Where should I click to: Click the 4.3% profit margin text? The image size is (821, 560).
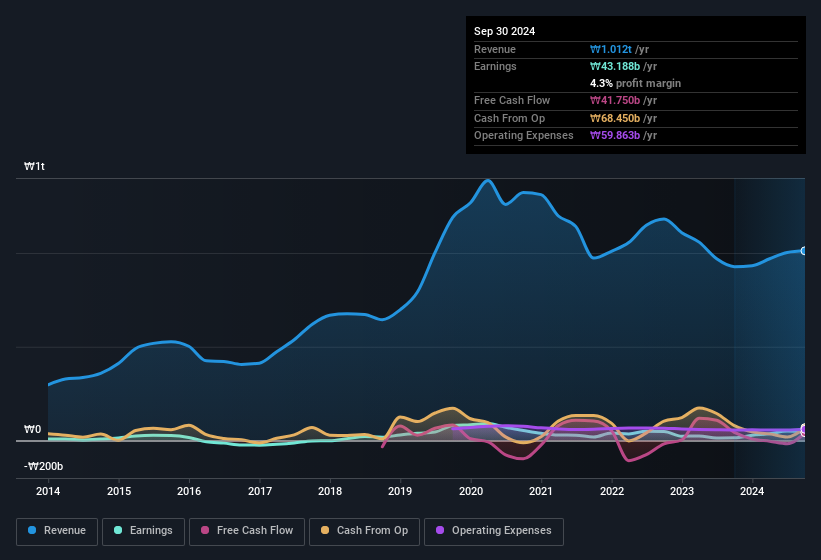click(x=635, y=83)
